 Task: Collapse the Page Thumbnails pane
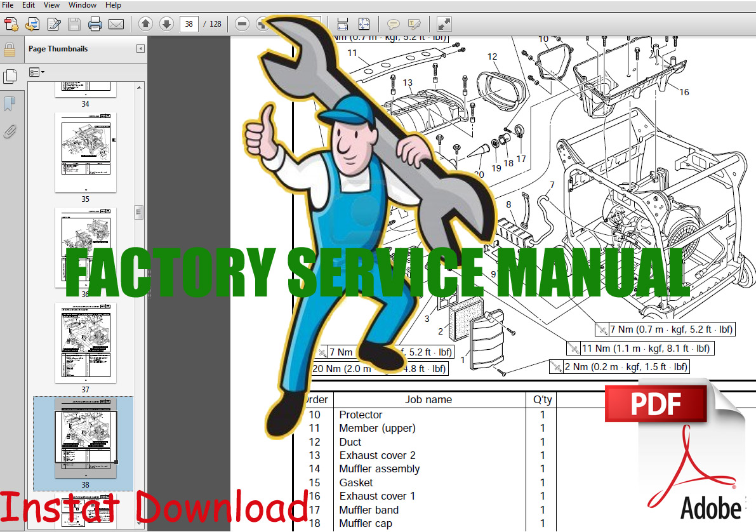point(140,48)
